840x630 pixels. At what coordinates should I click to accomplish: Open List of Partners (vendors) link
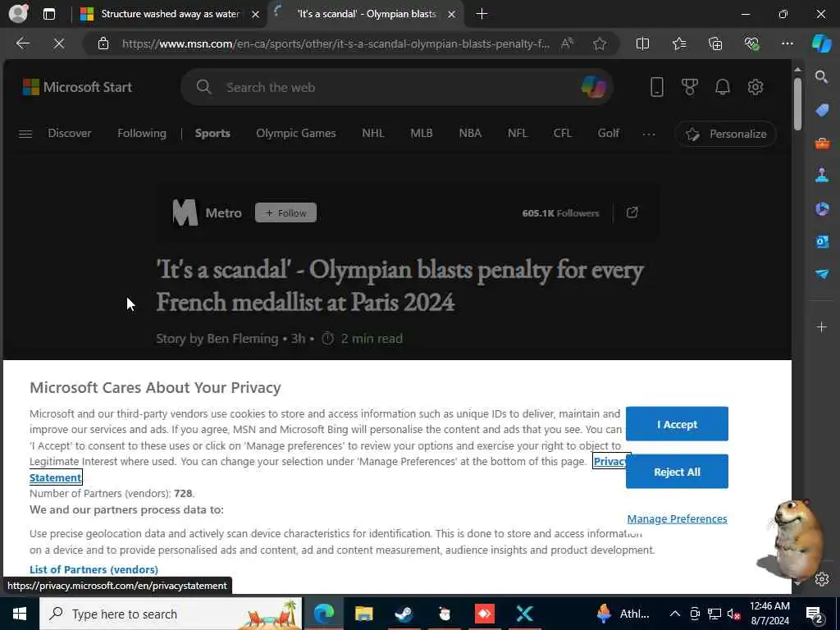[x=94, y=569]
